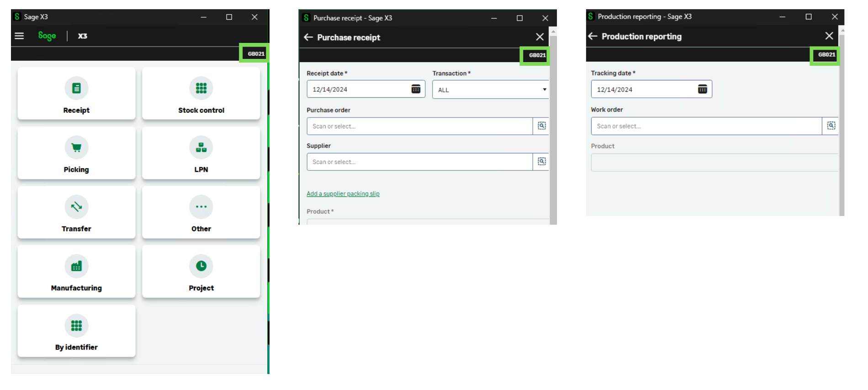
Task: Open the Work order lookup icon
Action: point(831,126)
